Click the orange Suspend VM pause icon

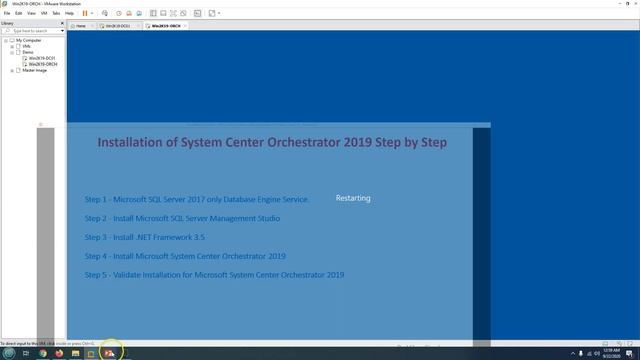click(85, 13)
